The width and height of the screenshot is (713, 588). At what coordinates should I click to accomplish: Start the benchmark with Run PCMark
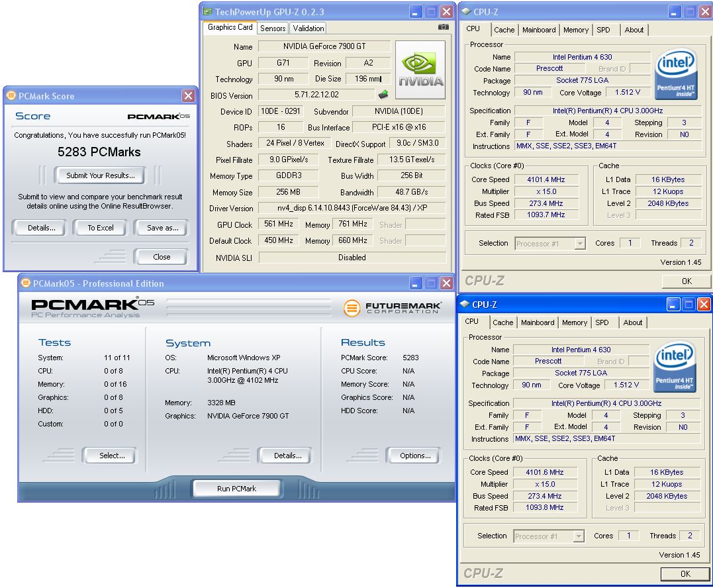point(236,489)
